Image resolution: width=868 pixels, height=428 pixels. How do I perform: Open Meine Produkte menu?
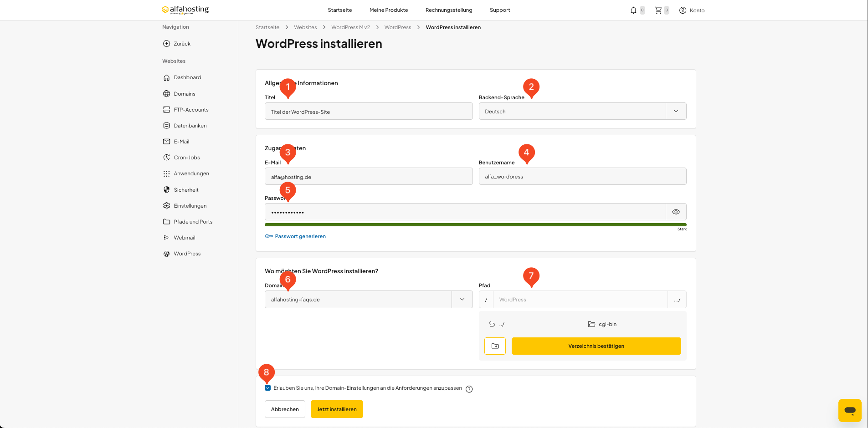389,10
